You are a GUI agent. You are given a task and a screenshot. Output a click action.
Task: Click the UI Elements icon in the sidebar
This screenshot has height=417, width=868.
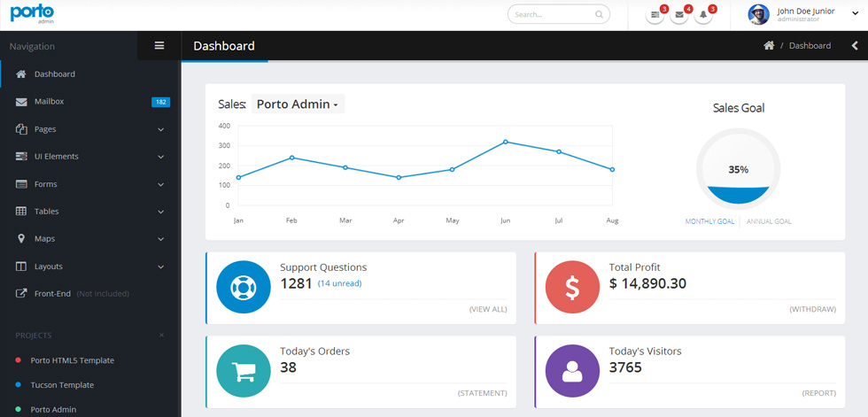(21, 157)
